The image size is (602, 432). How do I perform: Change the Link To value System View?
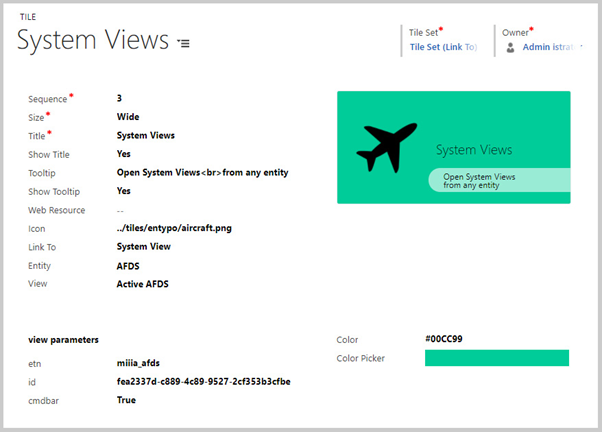click(x=144, y=247)
